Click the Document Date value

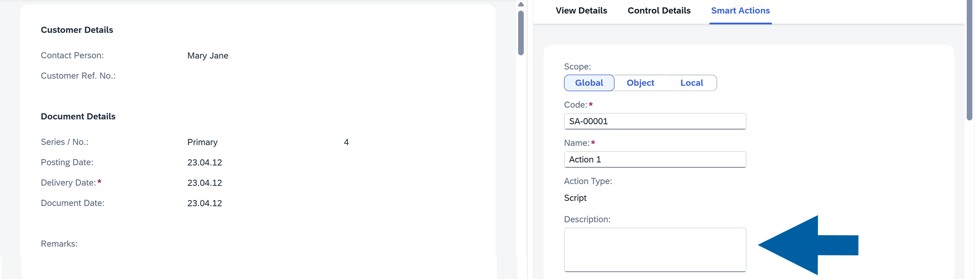pos(205,203)
